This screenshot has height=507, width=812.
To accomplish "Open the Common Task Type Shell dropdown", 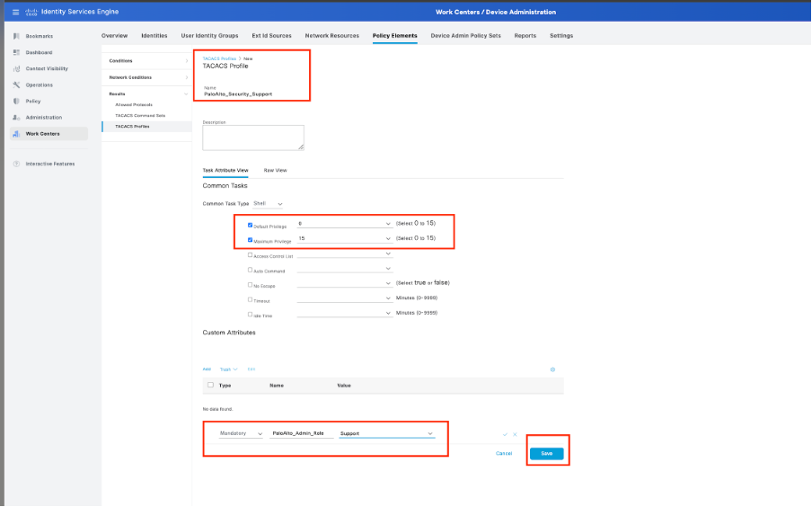I will pyautogui.click(x=268, y=204).
